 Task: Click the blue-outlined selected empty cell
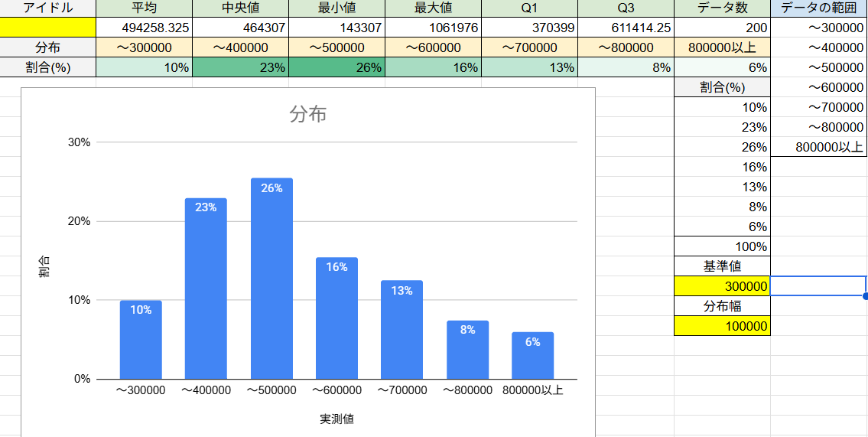(819, 286)
